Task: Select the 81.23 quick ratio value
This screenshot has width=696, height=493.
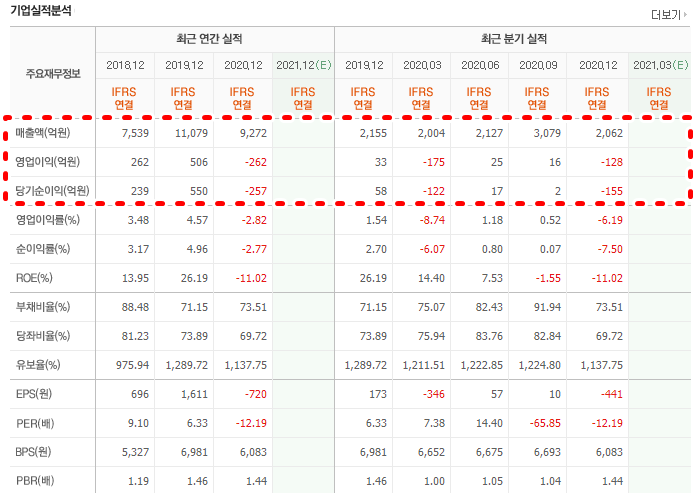Action: click(x=135, y=336)
